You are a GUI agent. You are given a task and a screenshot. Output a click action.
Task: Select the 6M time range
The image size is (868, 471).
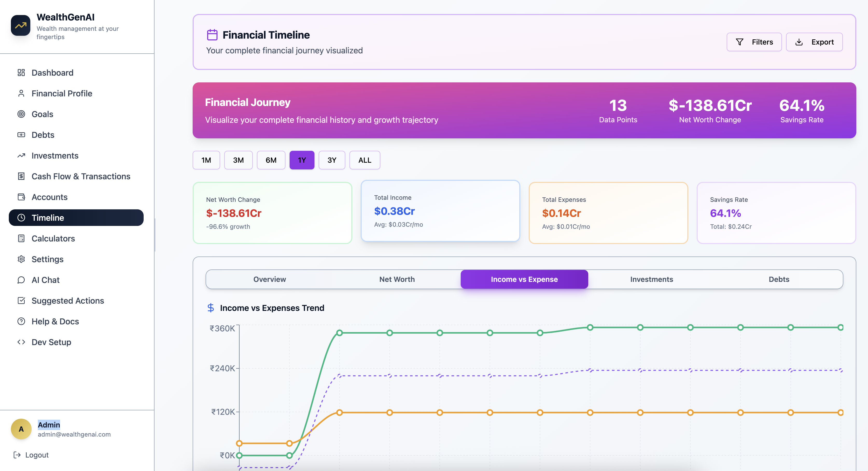(271, 160)
